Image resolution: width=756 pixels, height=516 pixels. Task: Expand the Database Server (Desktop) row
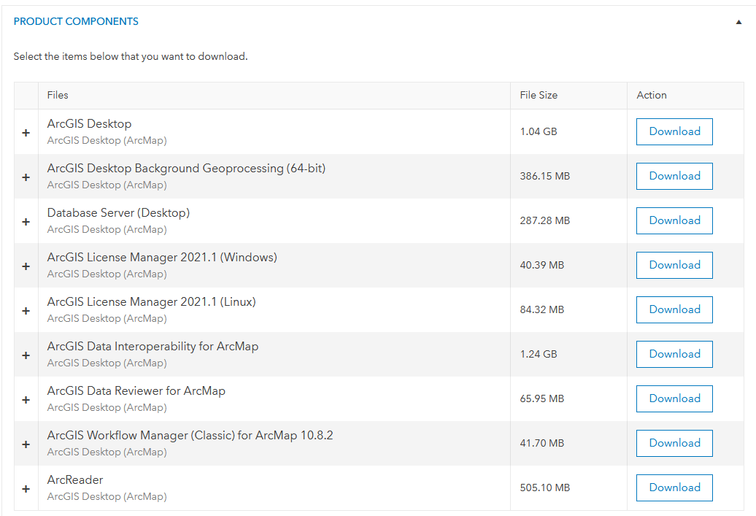click(26, 221)
